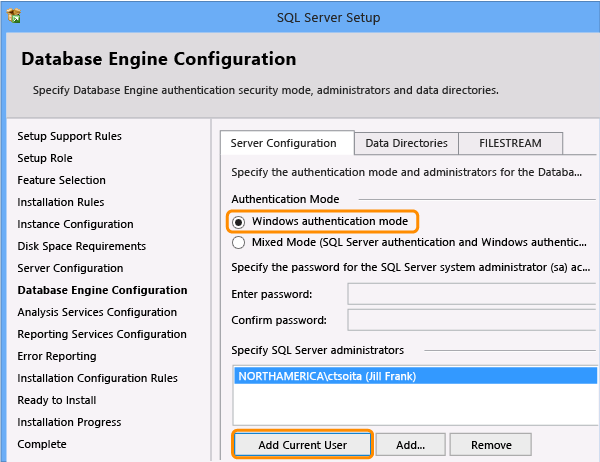Go to Reporting Services Configuration step
Screen dimensions: 600x462
click(x=102, y=334)
